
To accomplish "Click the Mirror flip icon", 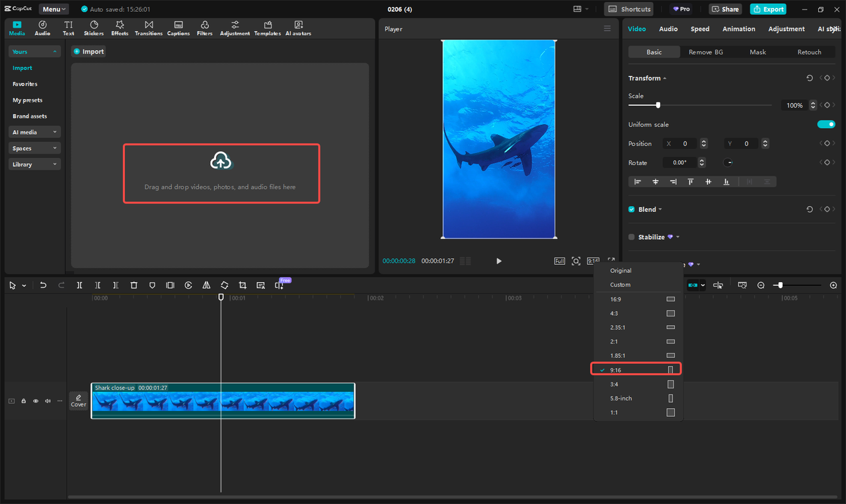I will pos(206,285).
